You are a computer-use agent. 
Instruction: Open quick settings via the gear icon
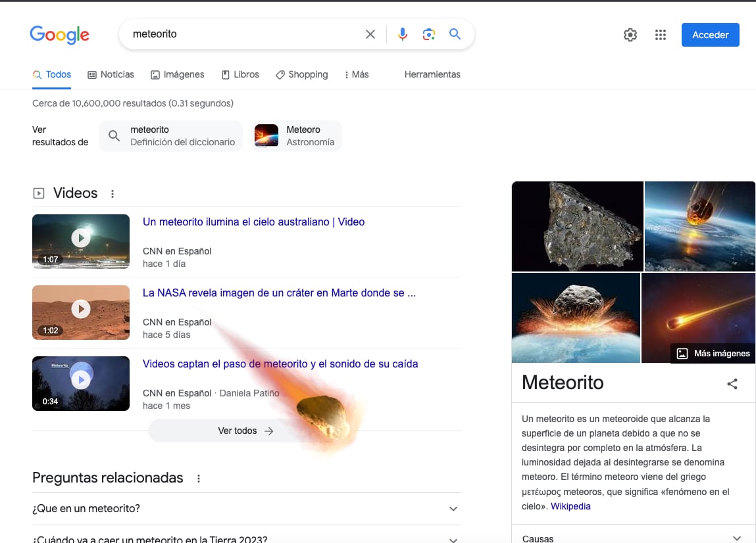coord(630,34)
